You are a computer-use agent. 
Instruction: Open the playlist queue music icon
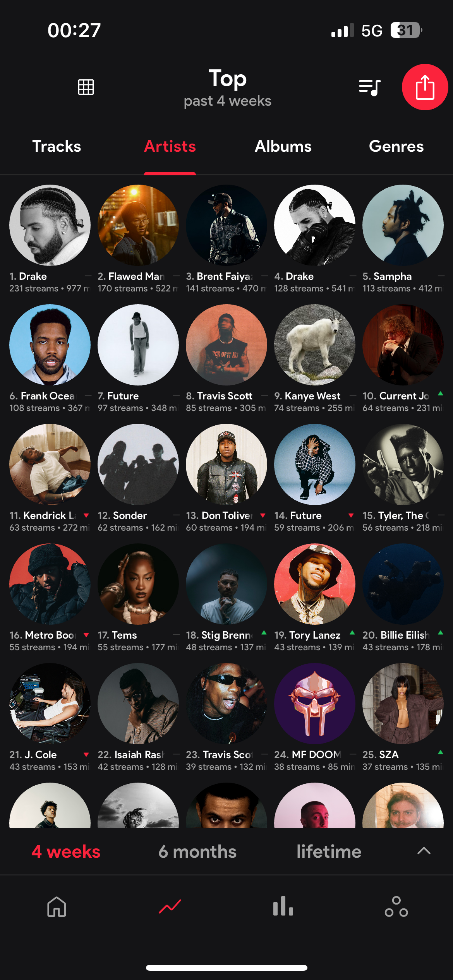tap(370, 87)
